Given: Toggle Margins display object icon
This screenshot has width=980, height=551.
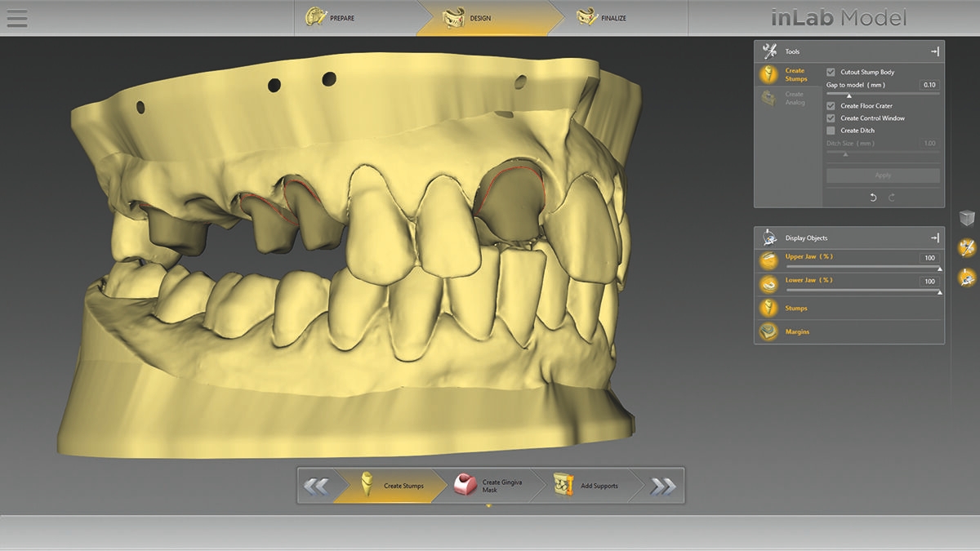Looking at the screenshot, I should click(768, 331).
